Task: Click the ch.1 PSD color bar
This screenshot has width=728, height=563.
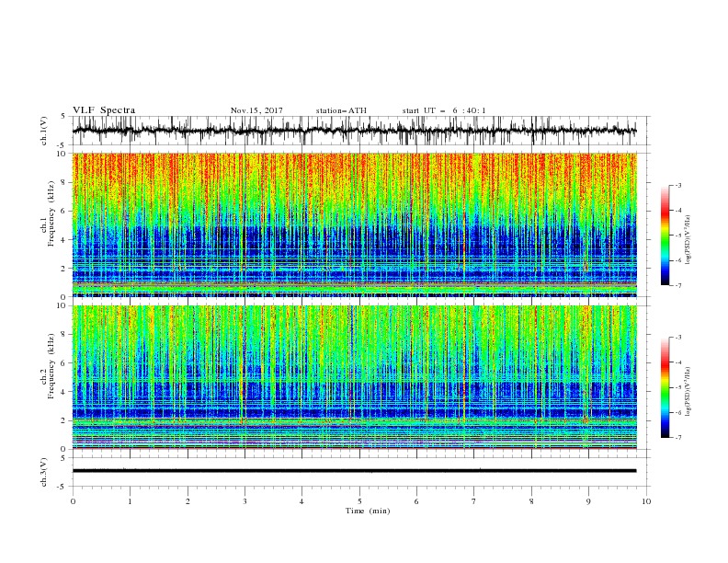Action: [665, 236]
